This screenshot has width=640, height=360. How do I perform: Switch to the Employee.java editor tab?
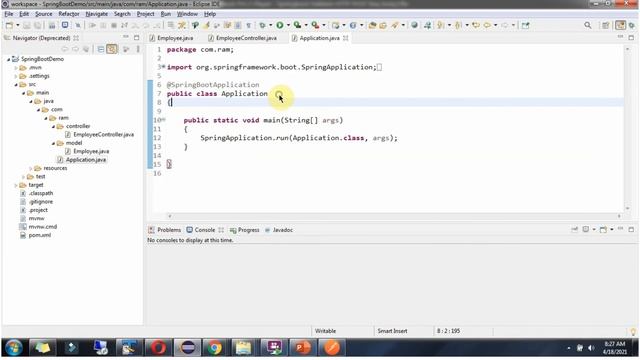pos(171,38)
